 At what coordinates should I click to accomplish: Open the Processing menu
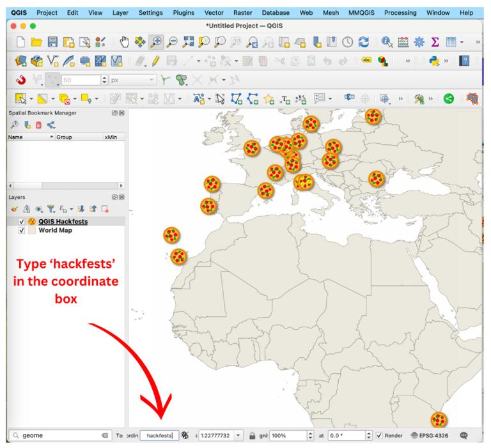click(400, 13)
